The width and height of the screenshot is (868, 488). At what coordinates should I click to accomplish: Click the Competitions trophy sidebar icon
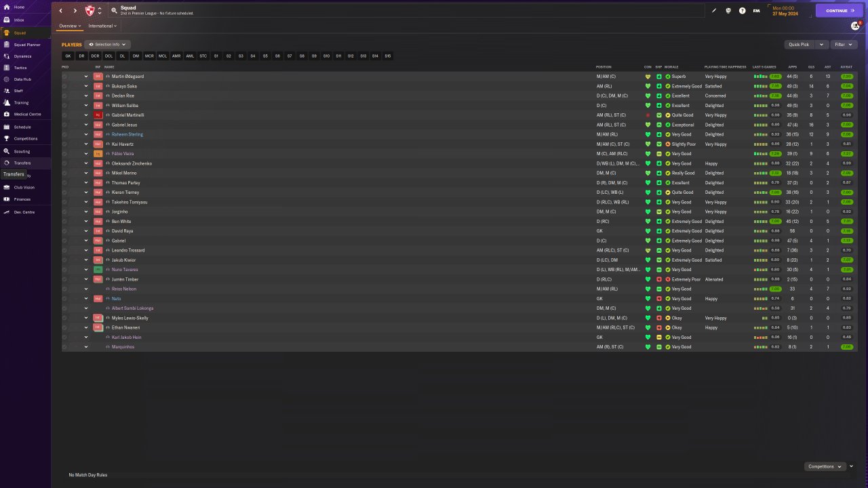6,138
